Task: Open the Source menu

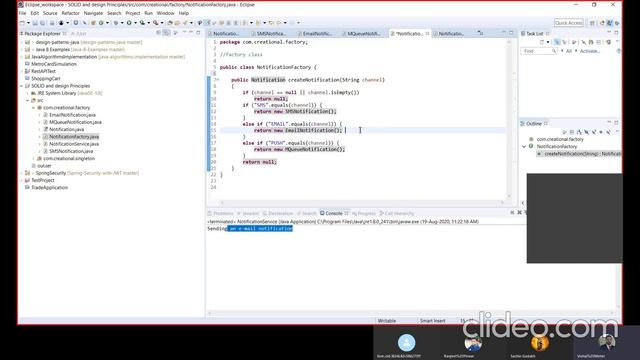Action: tap(50, 13)
